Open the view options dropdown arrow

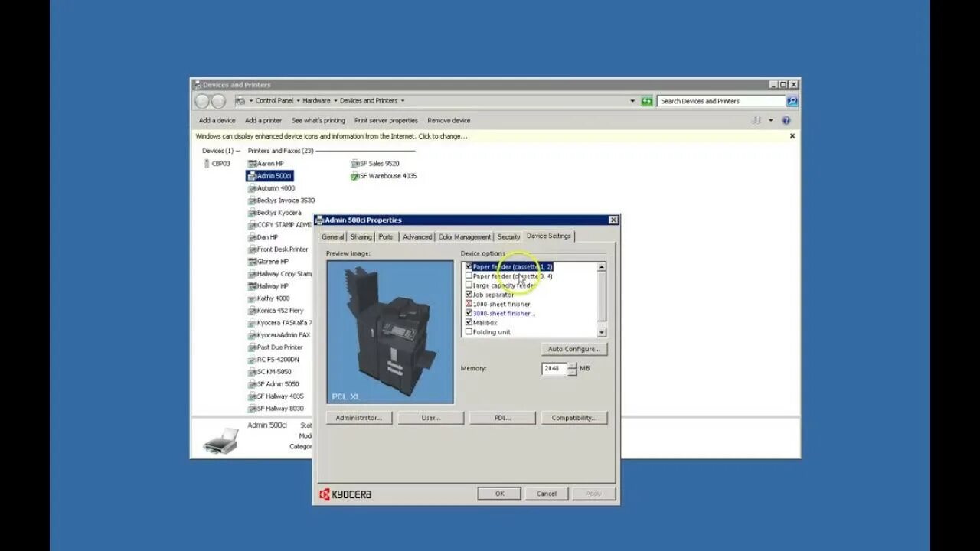[x=770, y=120]
